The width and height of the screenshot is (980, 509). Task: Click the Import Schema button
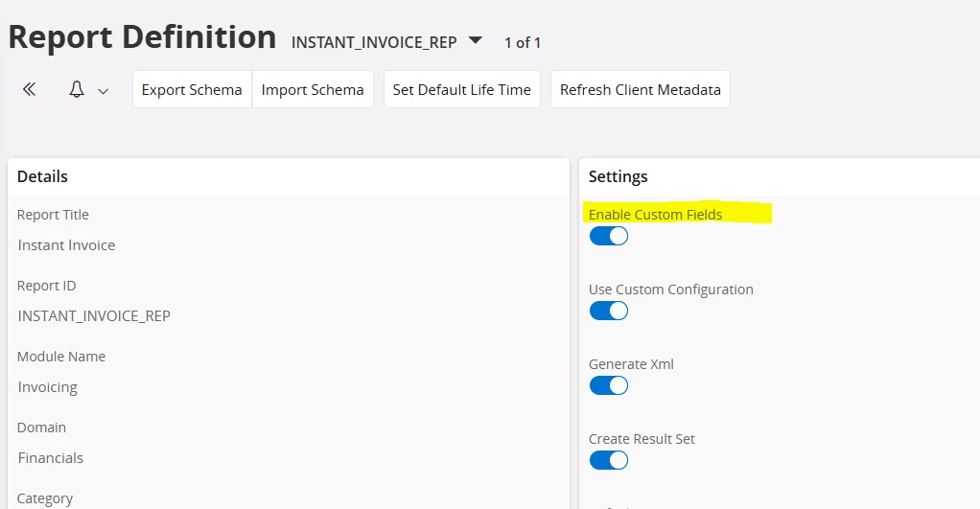pos(313,89)
